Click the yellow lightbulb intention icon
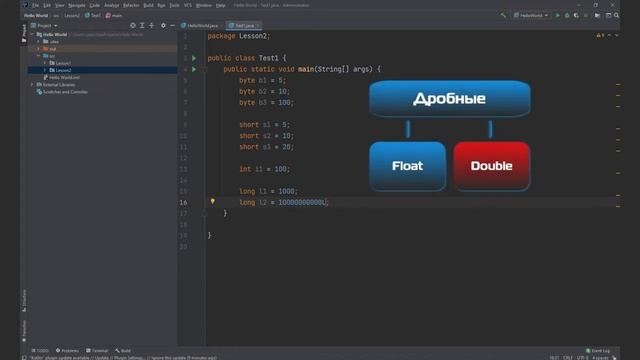The height and width of the screenshot is (360, 640). pos(213,201)
